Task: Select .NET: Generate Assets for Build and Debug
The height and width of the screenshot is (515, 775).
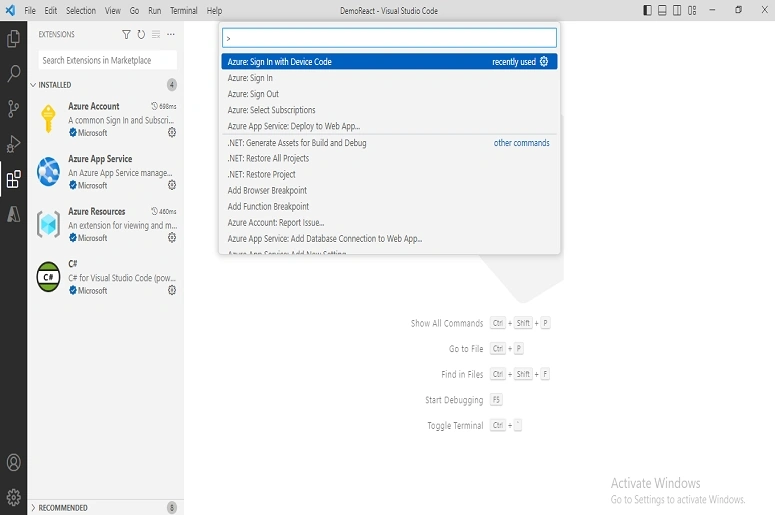Action: pos(389,142)
